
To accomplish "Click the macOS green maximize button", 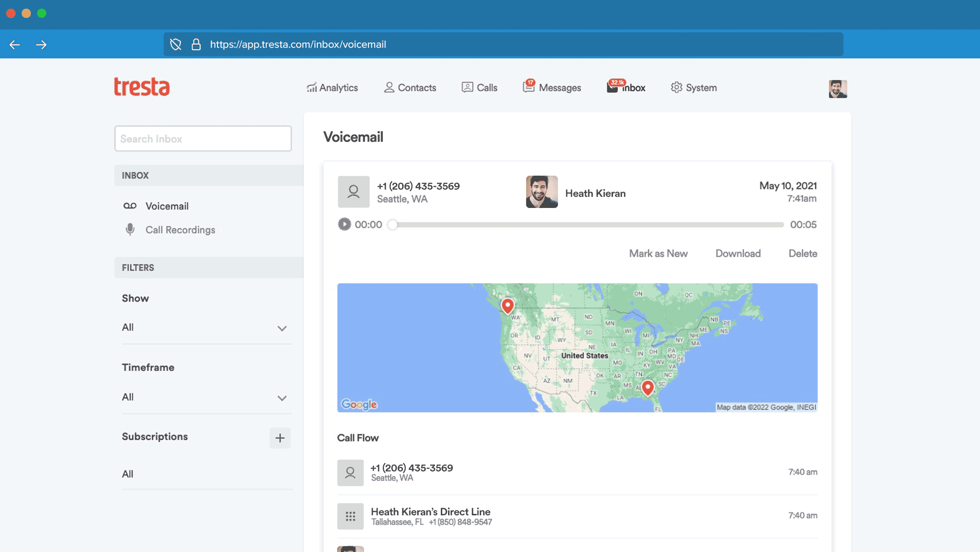I will [x=42, y=14].
